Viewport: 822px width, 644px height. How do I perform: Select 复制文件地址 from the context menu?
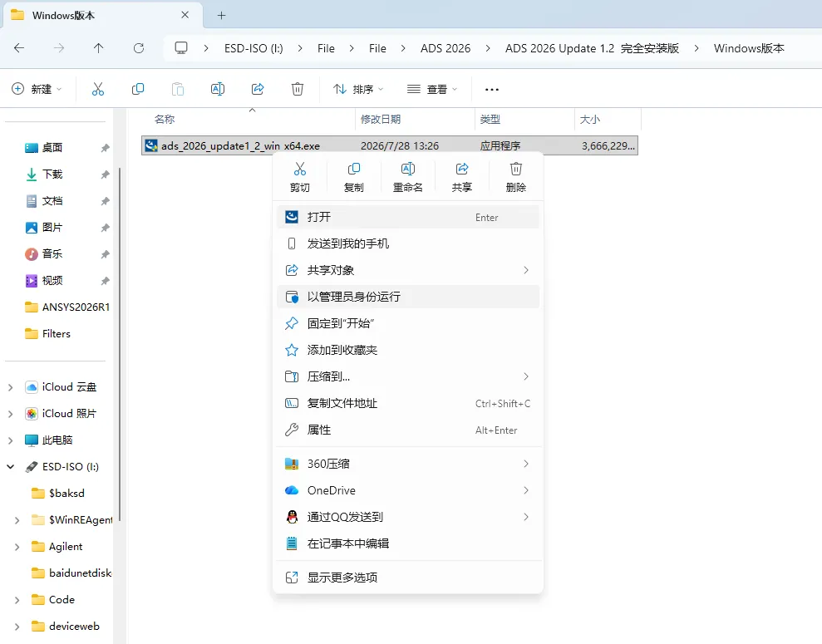tap(408, 404)
